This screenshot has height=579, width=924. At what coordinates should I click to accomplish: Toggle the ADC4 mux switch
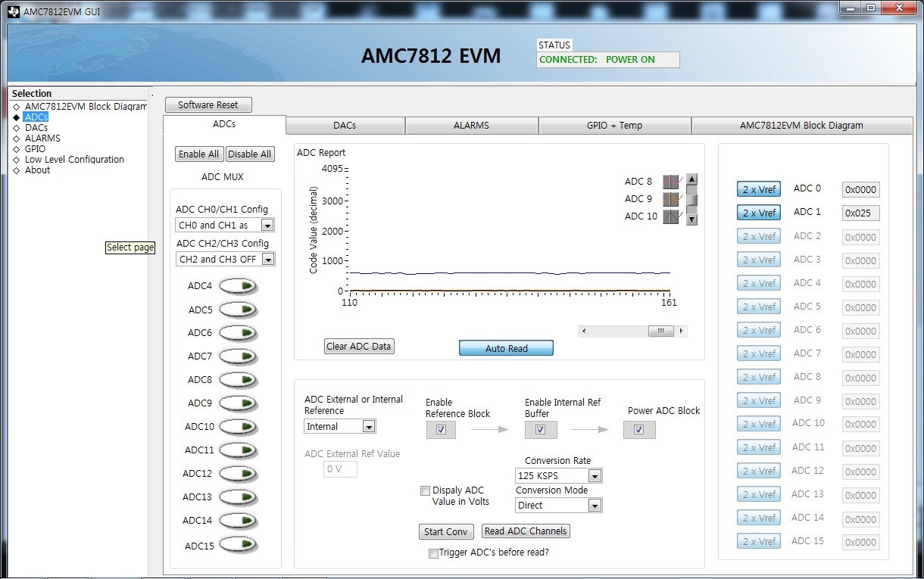tap(239, 286)
